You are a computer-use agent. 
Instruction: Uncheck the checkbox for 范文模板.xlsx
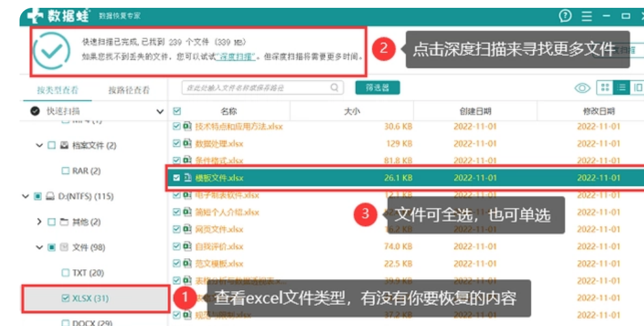click(176, 263)
